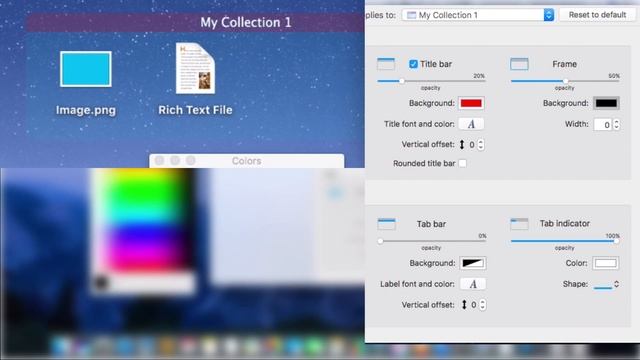
Task: Click the Rich Text File label
Action: pos(196,110)
